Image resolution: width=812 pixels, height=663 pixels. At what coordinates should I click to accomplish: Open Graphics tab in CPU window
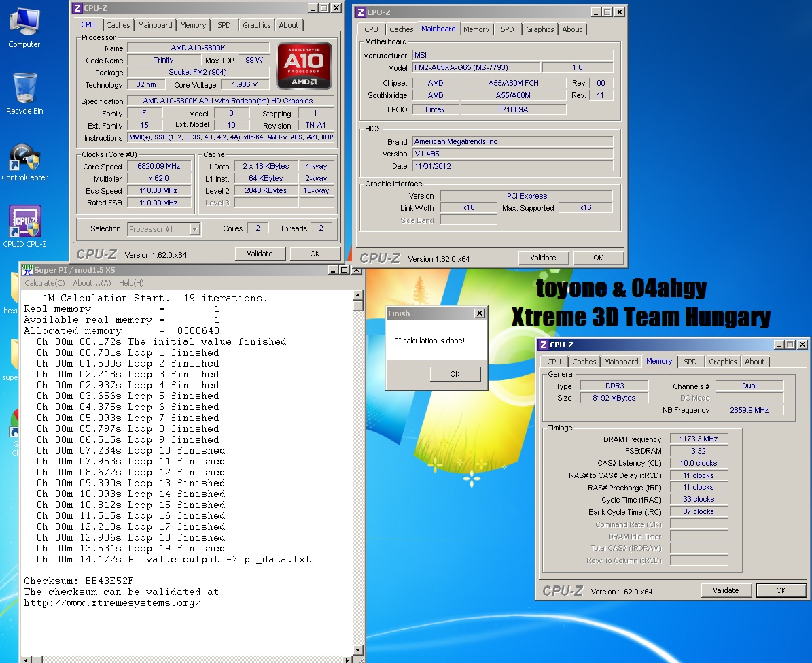tap(256, 25)
